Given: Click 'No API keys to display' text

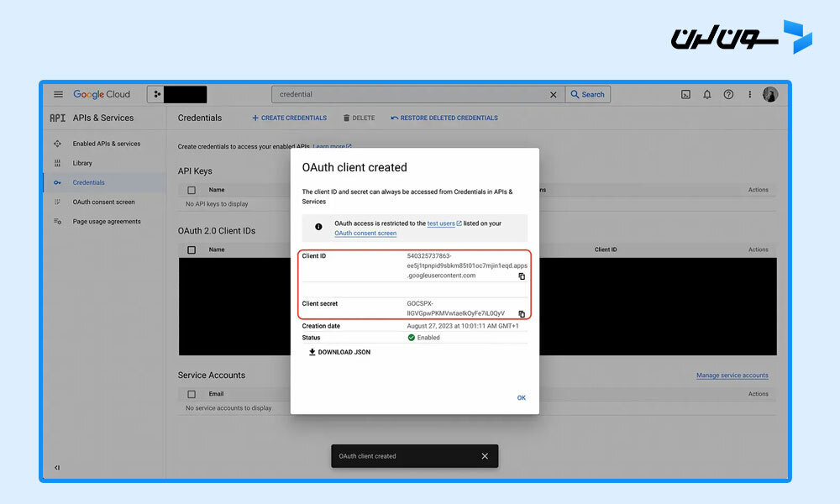Looking at the screenshot, I should point(217,204).
